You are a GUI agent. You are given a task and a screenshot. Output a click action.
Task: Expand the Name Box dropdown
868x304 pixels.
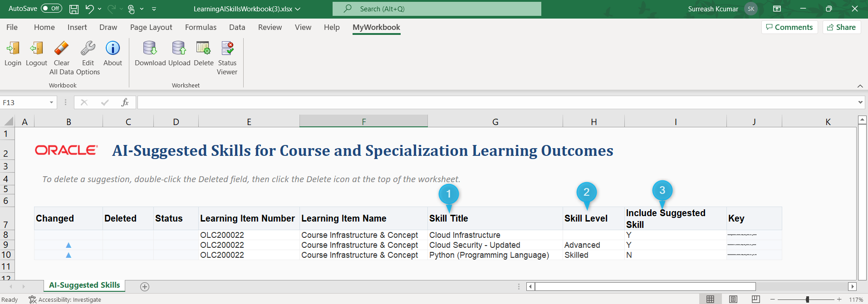pos(51,102)
